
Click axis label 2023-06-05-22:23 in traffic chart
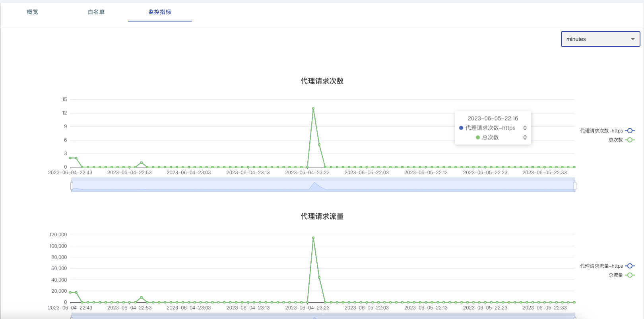[x=485, y=307]
